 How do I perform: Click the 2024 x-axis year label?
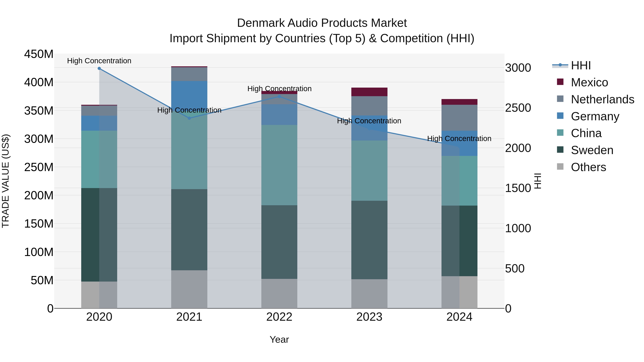[x=459, y=317]
